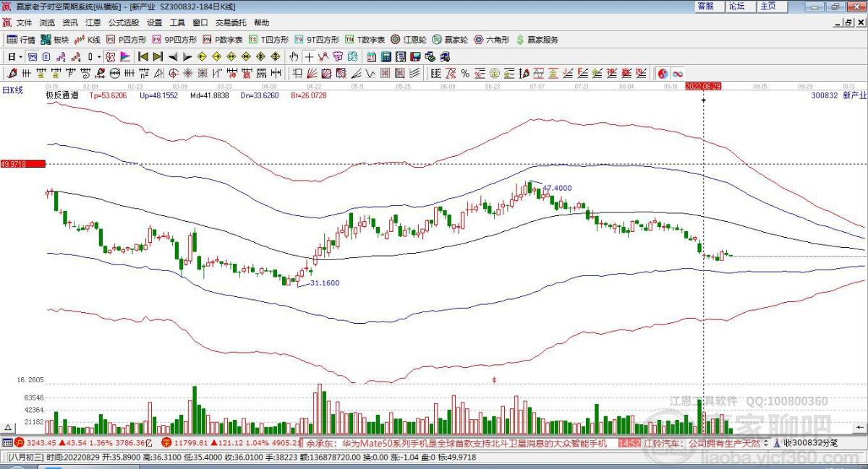Open the 交易委托 menu
Image resolution: width=868 pixels, height=469 pixels.
[231, 22]
